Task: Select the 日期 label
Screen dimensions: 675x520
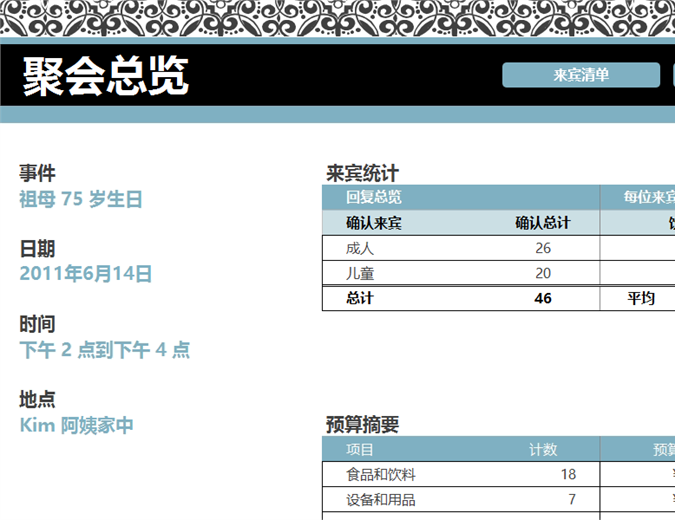Action: click(37, 249)
